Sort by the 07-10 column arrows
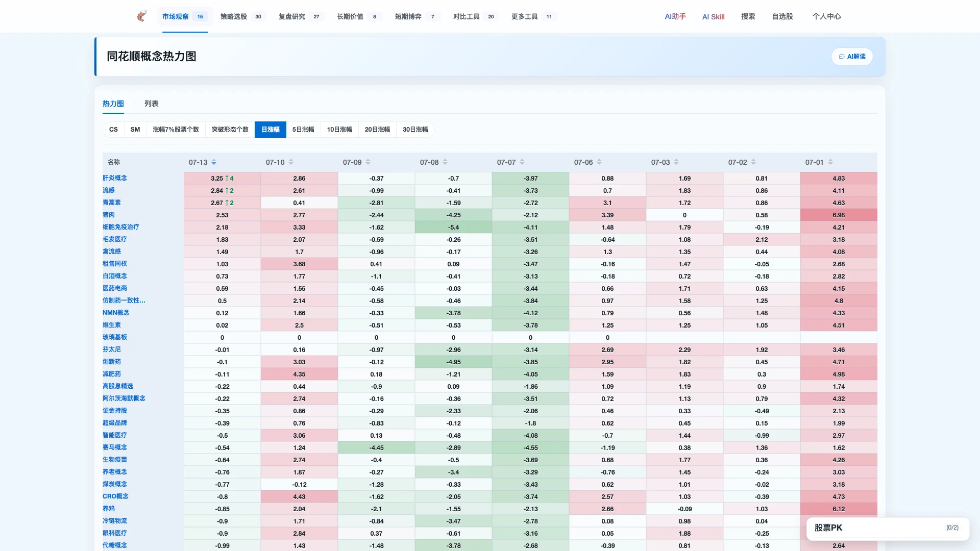The width and height of the screenshot is (980, 551). point(291,162)
